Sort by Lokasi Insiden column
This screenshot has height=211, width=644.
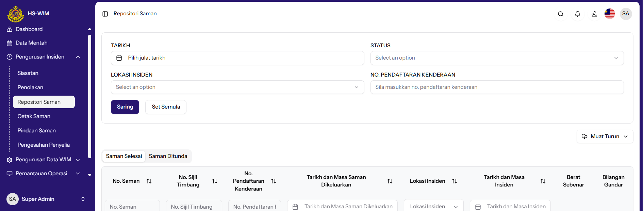[x=454, y=181]
